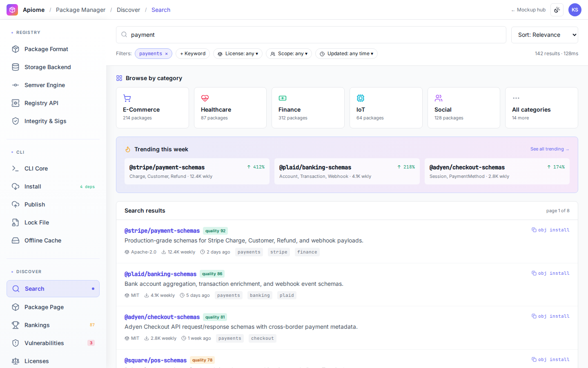
Task: Click the banking tag on plaid result
Action: click(260, 295)
